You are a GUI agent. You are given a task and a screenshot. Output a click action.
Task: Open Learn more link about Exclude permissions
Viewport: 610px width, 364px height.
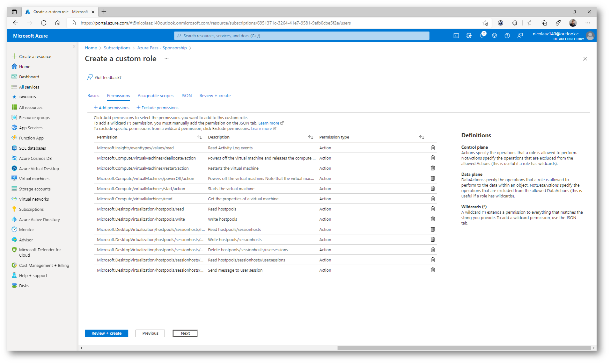263,129
